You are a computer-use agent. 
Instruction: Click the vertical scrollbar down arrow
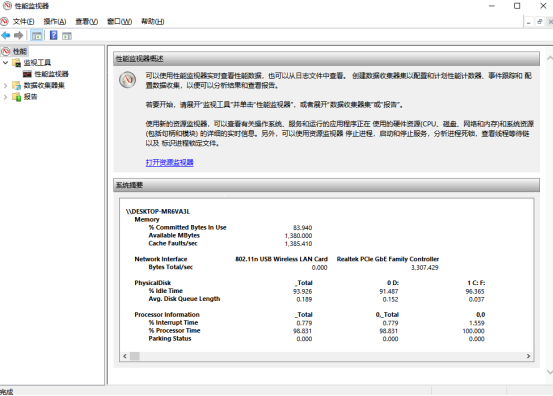(x=549, y=372)
